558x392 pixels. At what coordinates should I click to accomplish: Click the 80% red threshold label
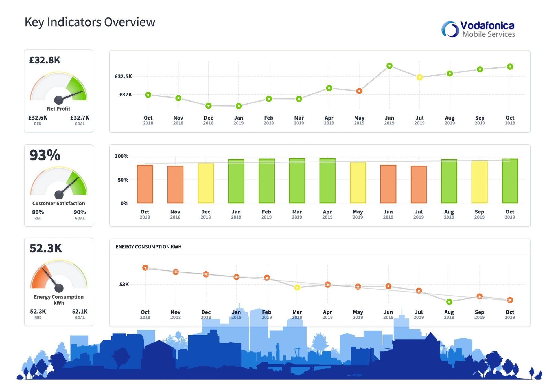[x=38, y=212]
